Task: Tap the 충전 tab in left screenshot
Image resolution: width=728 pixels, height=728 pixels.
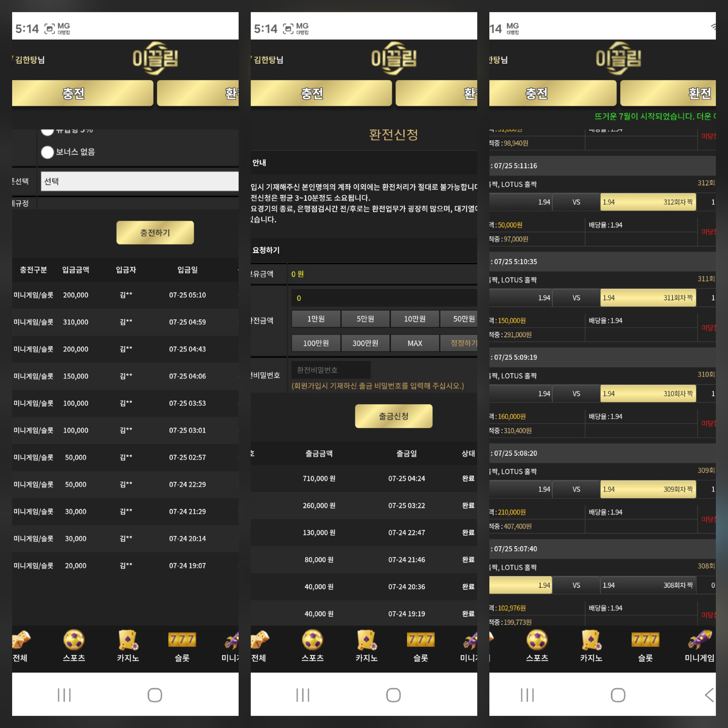Action: 82,93
